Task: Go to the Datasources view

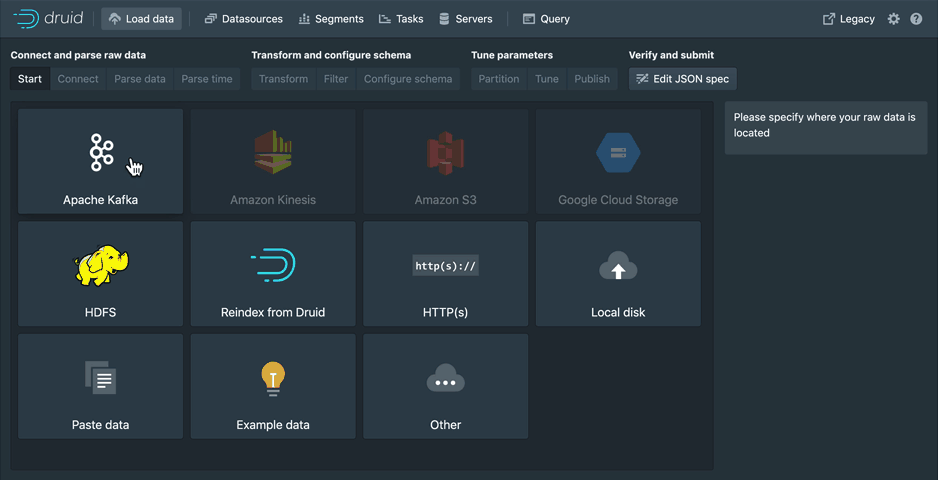Action: tap(244, 19)
